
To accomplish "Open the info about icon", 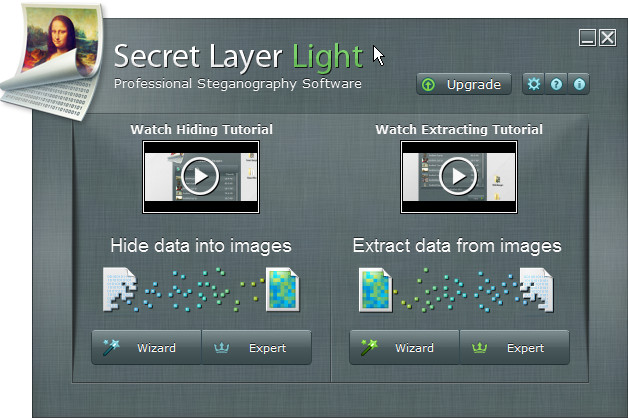I will point(579,84).
